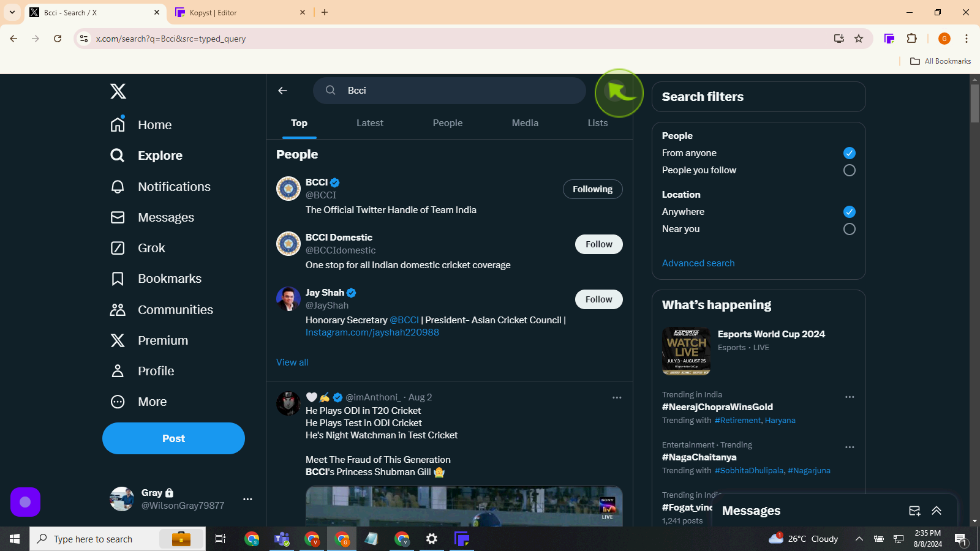Click the X logo in sidebar
This screenshot has width=980, height=551.
118,91
